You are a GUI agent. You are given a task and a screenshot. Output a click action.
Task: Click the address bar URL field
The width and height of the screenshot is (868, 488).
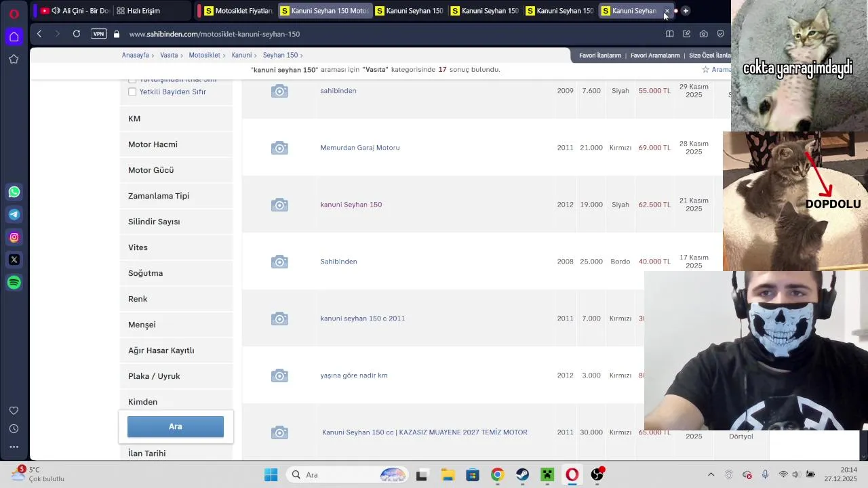point(387,34)
